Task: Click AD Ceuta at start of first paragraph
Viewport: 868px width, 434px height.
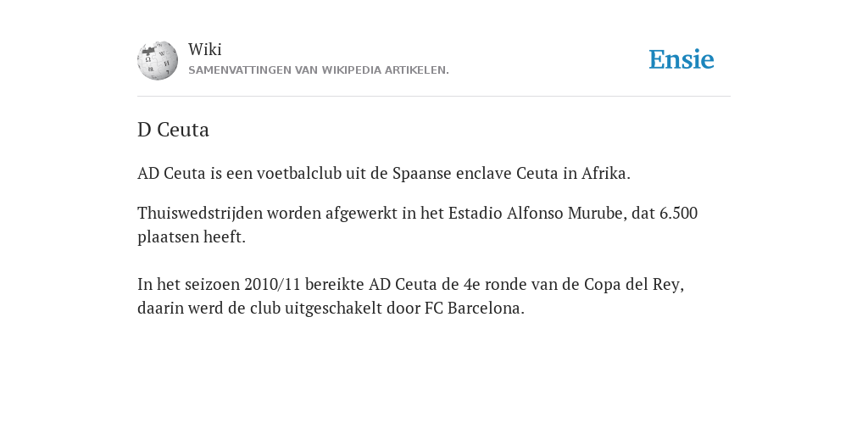Action: point(171,173)
